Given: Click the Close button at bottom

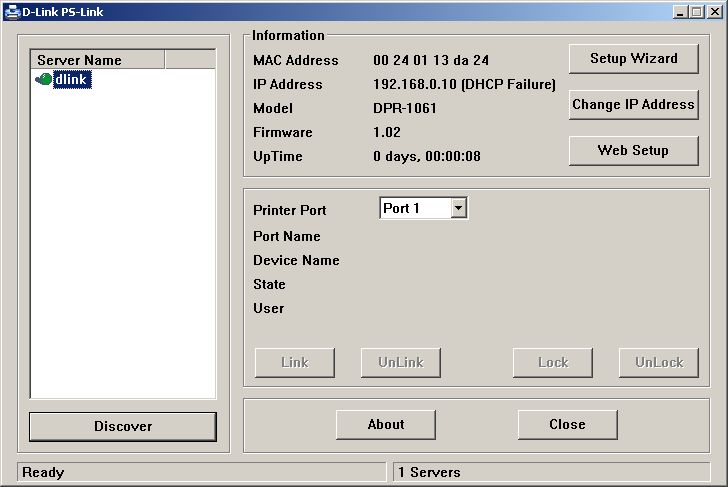Looking at the screenshot, I should (567, 425).
